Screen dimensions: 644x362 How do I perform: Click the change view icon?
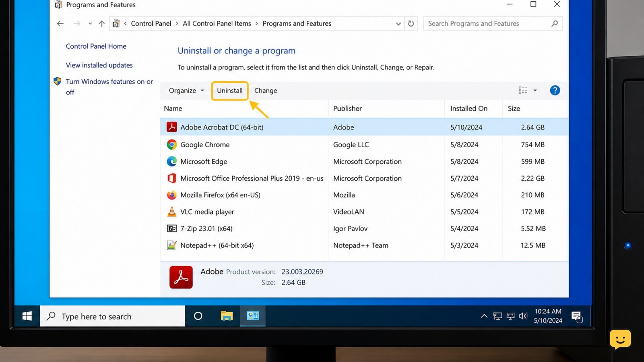[x=523, y=90]
